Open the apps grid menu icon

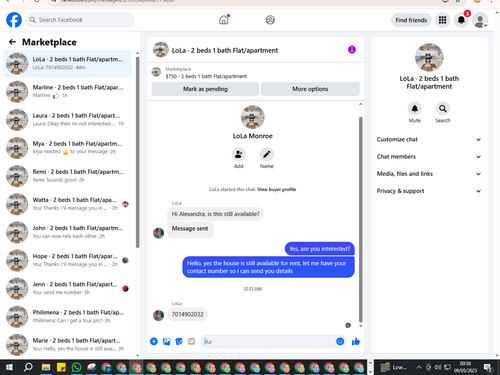(442, 20)
